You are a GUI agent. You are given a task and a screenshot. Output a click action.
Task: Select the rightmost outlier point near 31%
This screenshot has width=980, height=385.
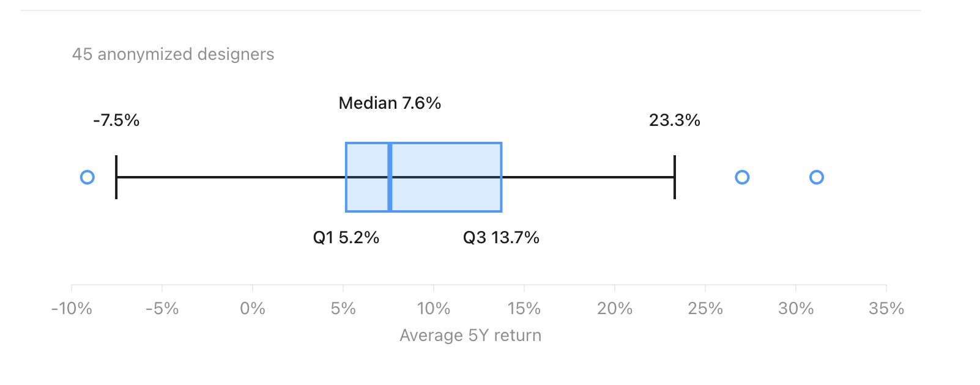[817, 177]
